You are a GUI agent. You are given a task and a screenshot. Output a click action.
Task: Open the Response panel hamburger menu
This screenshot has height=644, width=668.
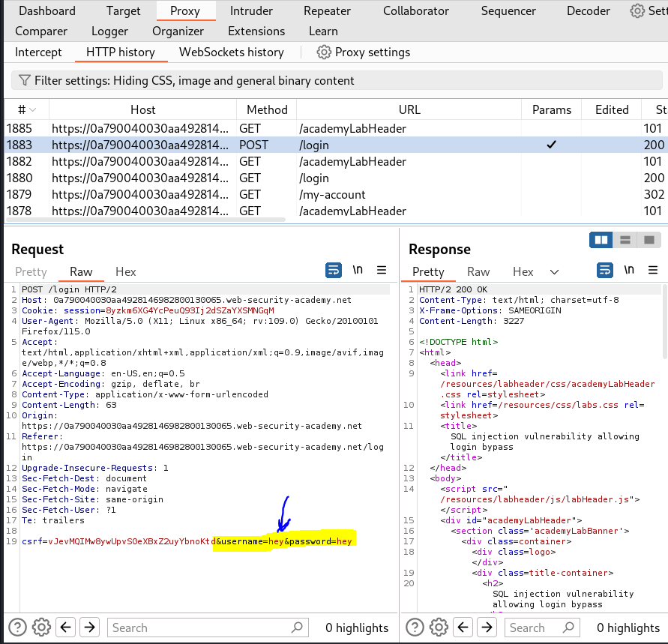(652, 271)
